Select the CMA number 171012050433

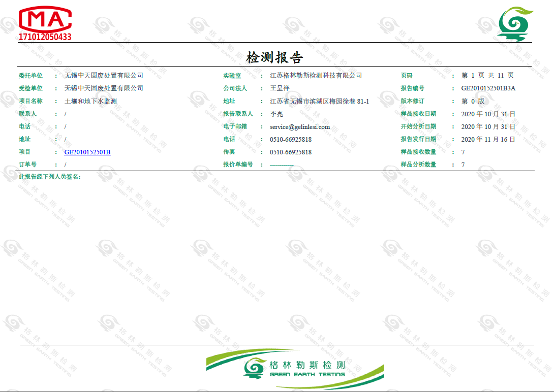point(45,37)
